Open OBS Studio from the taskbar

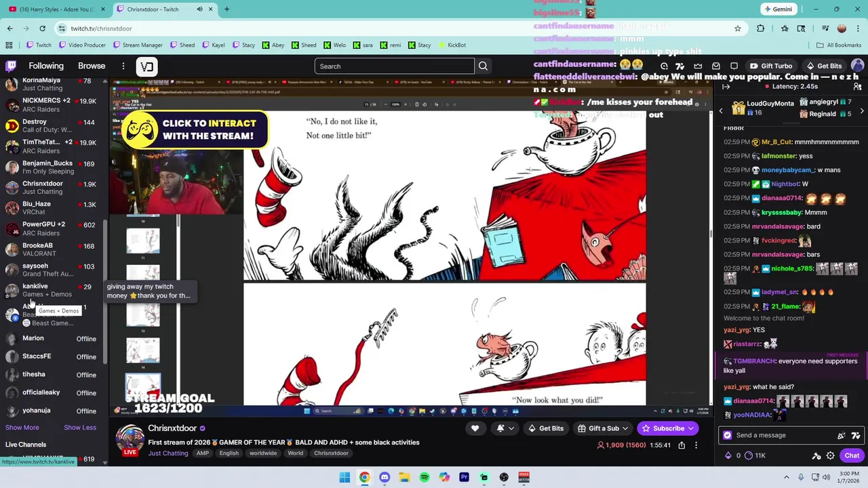[504, 477]
